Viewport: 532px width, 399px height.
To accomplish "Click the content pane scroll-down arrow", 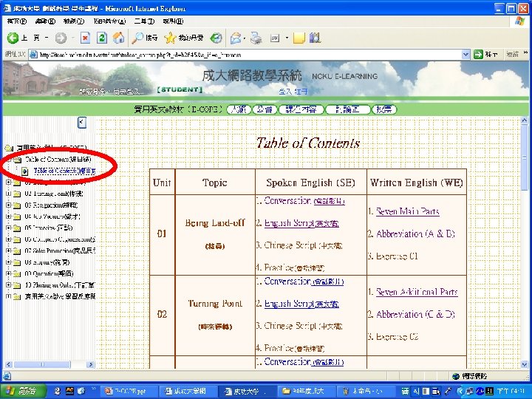I will click(x=524, y=365).
